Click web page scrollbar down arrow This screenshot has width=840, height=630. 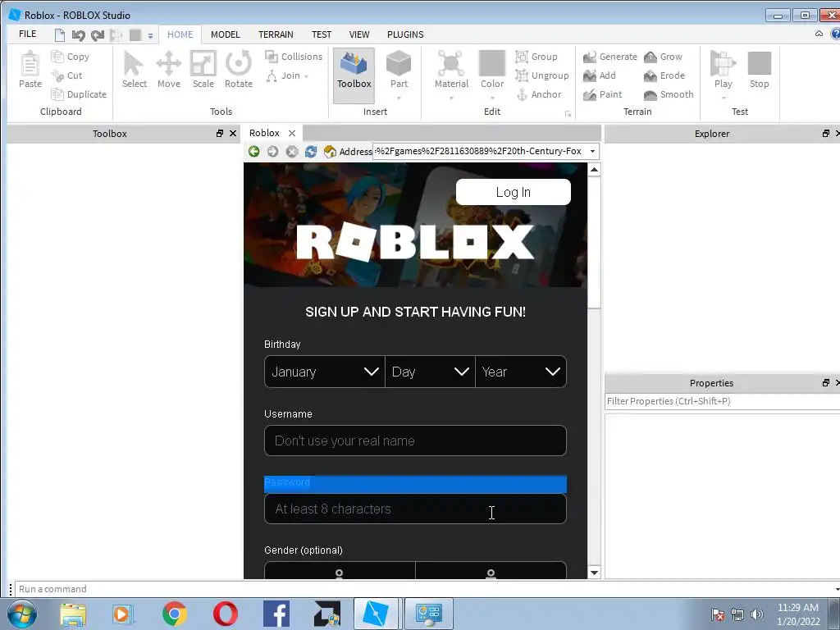(594, 572)
